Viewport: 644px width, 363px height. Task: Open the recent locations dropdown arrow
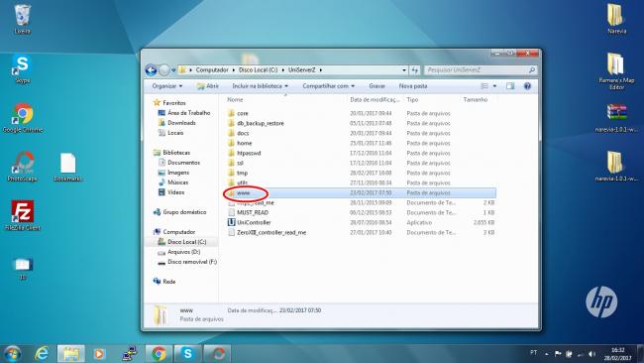click(x=173, y=70)
